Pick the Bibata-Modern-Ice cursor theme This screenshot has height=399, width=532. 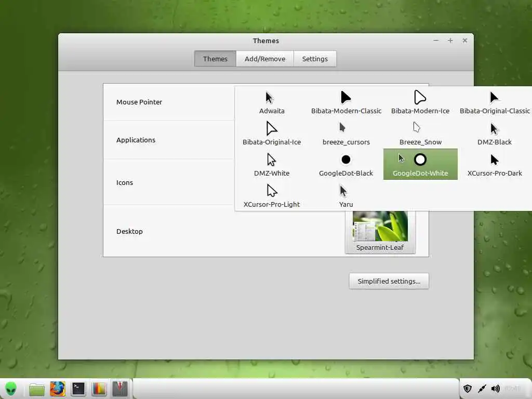click(420, 102)
